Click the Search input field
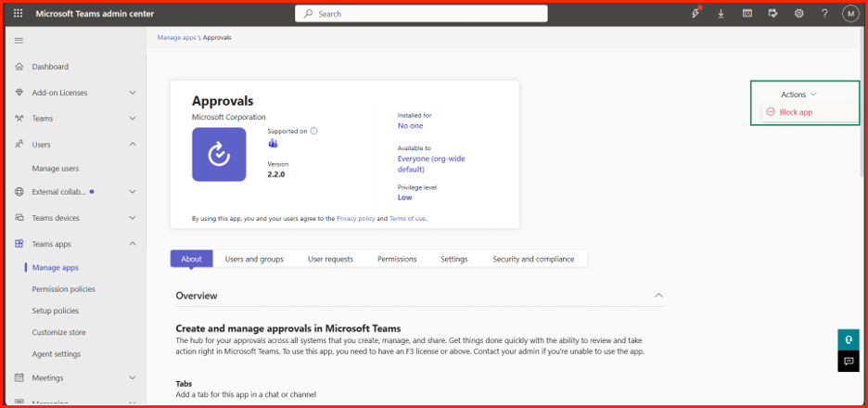This screenshot has height=408, width=868. click(x=421, y=14)
